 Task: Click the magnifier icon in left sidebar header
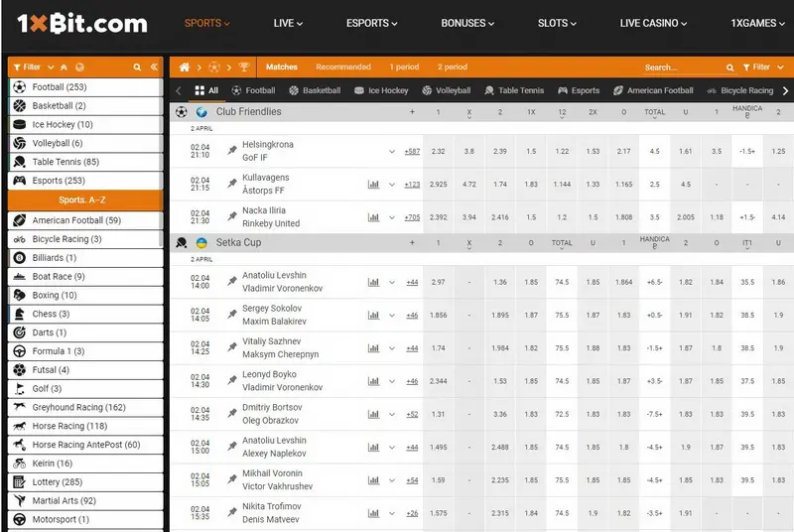pyautogui.click(x=137, y=67)
